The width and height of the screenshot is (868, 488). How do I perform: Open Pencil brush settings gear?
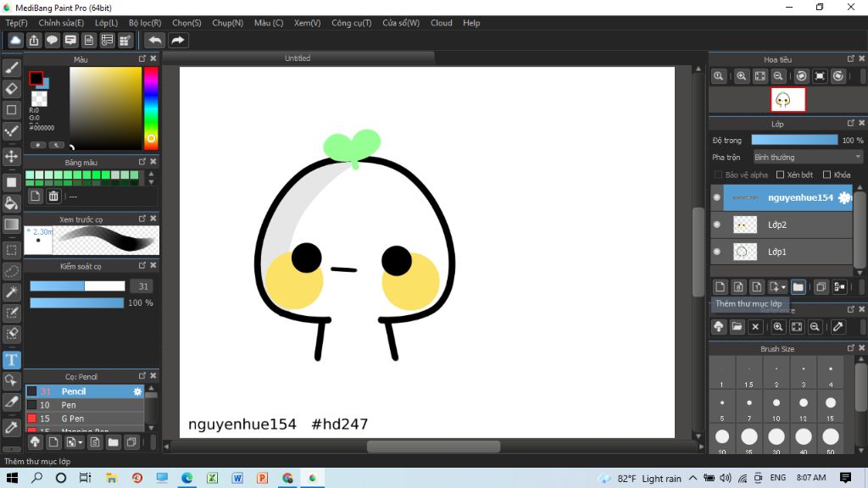point(137,391)
